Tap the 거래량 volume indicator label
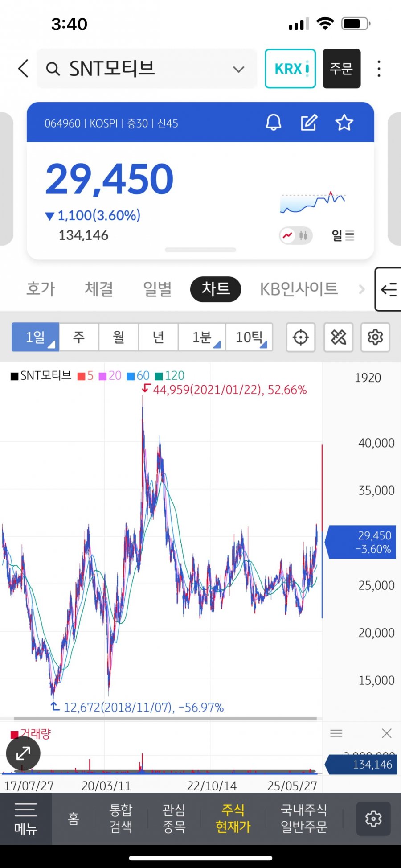401x868 pixels. (31, 734)
